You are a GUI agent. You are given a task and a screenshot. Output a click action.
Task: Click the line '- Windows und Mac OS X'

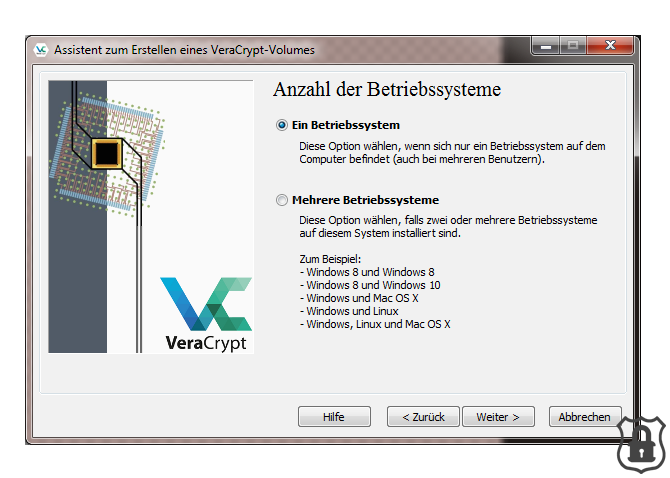(x=359, y=298)
